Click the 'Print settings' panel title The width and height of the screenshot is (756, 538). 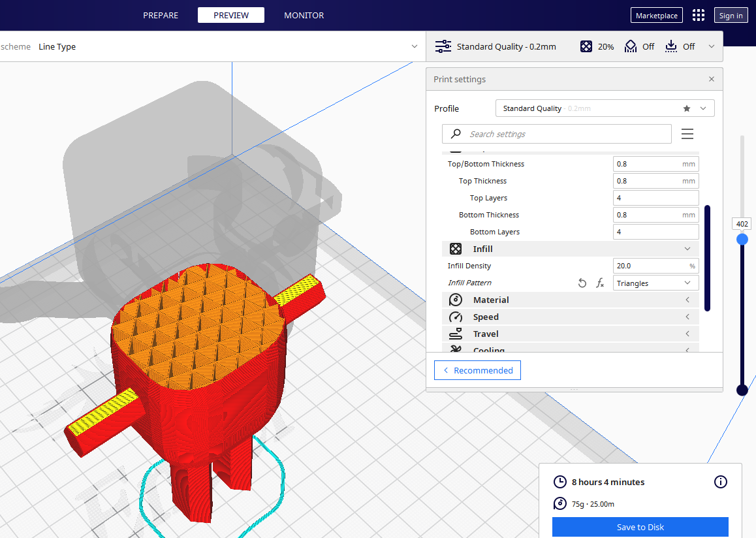tap(460, 79)
